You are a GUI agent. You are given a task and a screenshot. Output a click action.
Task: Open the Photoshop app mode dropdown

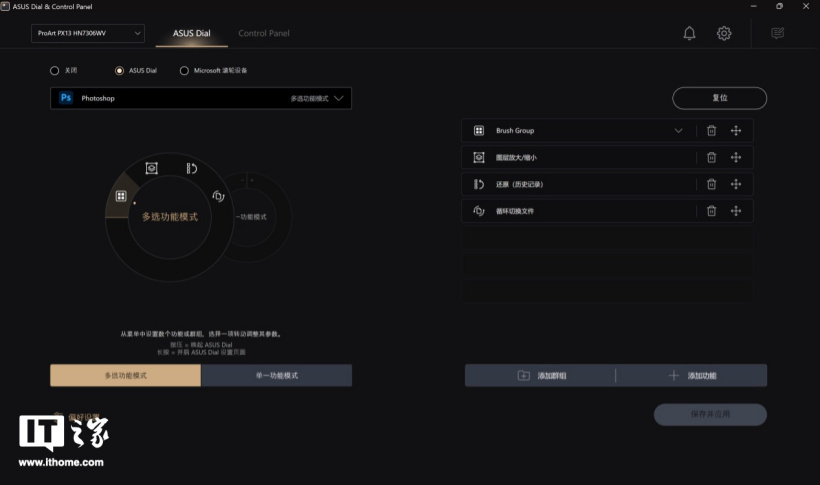pyautogui.click(x=200, y=98)
